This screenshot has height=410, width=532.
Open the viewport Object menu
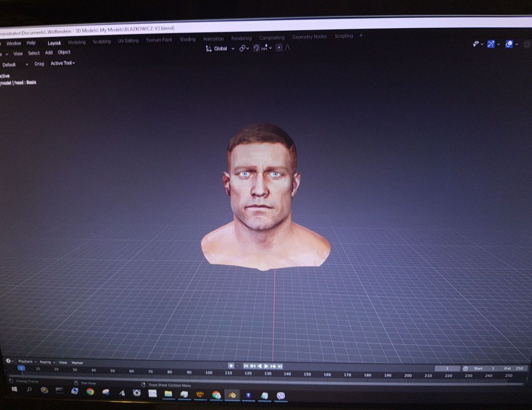pos(64,52)
